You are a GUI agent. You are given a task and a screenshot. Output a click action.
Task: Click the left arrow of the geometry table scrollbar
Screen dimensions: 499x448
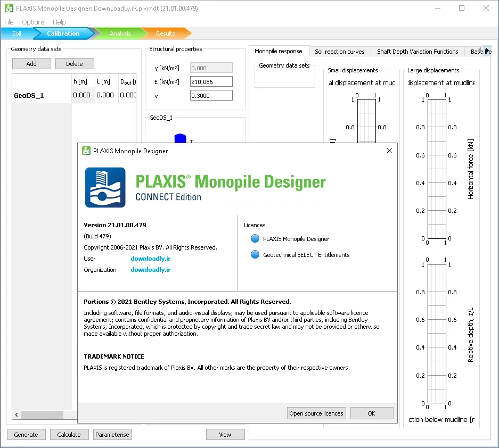coord(17,414)
